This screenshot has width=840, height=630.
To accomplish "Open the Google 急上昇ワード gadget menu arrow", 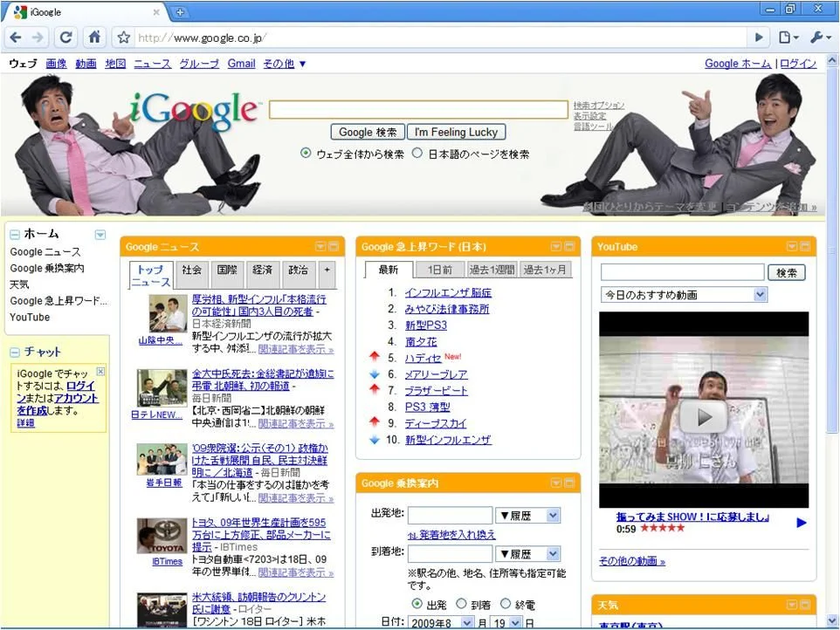I will pyautogui.click(x=556, y=246).
